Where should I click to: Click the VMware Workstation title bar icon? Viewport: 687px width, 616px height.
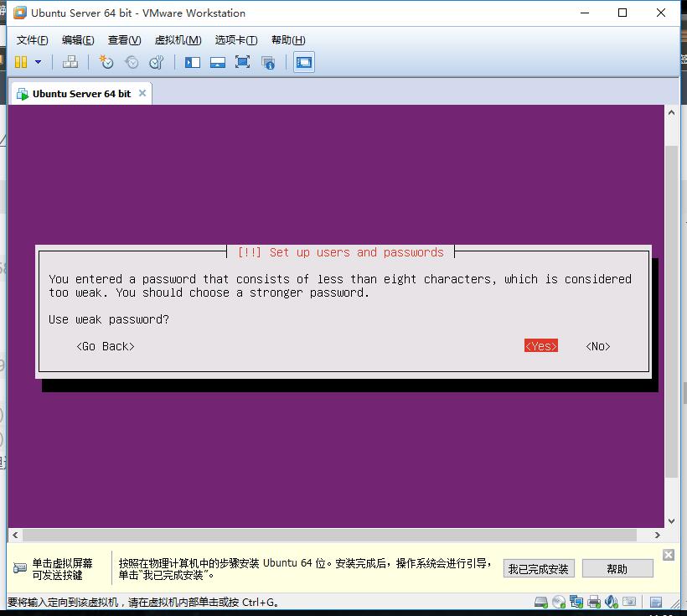pyautogui.click(x=20, y=13)
